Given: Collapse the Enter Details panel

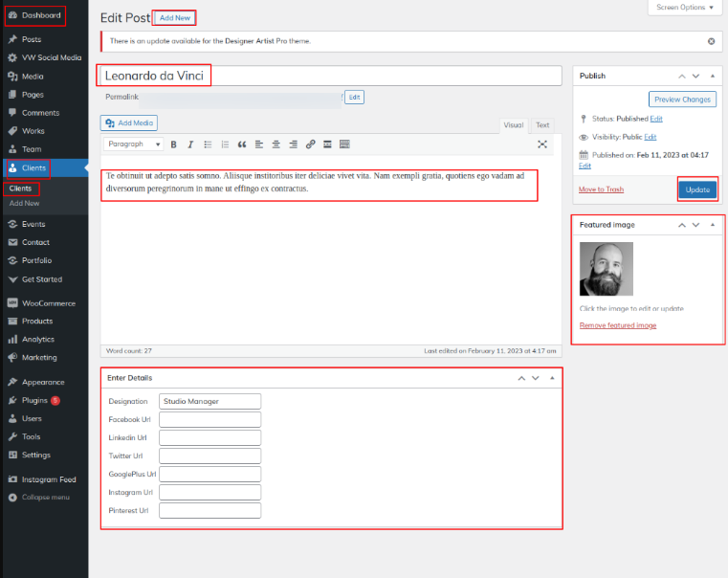Looking at the screenshot, I should click(552, 378).
